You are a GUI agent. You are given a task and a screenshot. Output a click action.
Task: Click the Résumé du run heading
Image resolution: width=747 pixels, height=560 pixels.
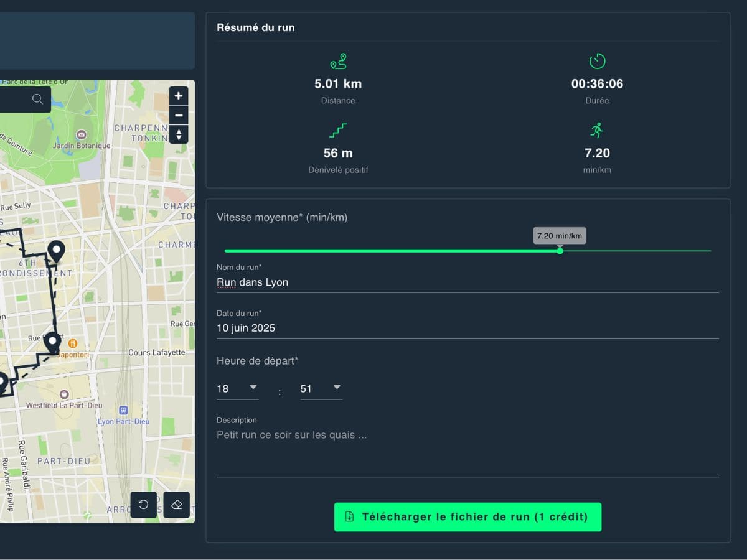click(x=256, y=27)
